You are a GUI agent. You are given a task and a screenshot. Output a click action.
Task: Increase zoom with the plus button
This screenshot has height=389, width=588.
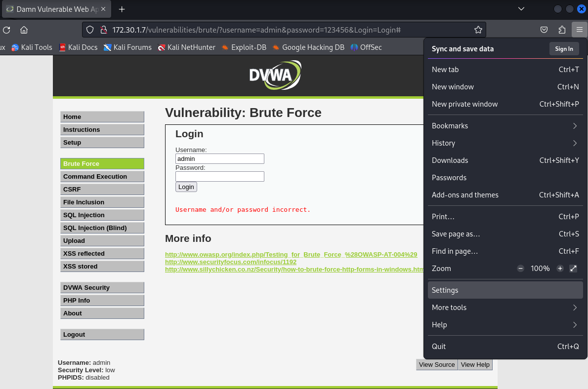560,269
